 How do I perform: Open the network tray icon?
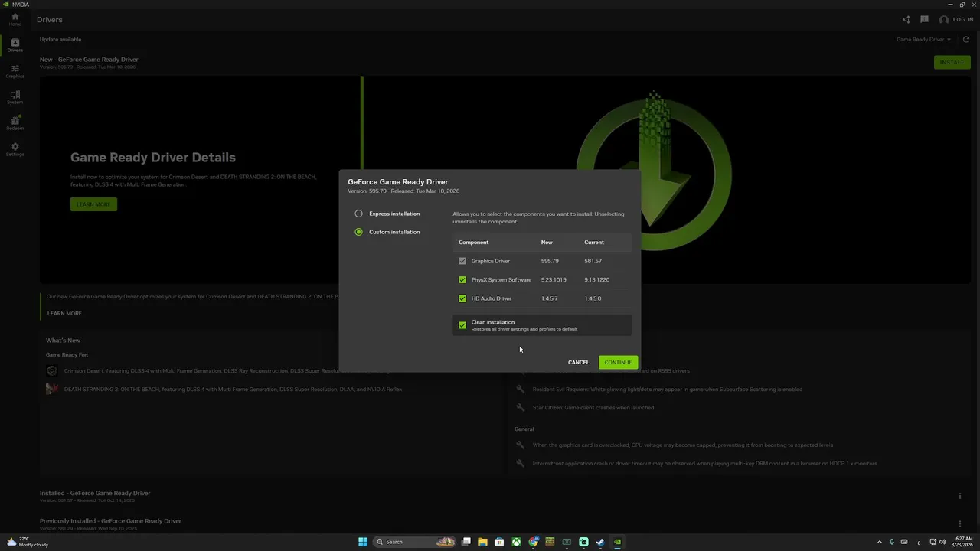(x=932, y=542)
